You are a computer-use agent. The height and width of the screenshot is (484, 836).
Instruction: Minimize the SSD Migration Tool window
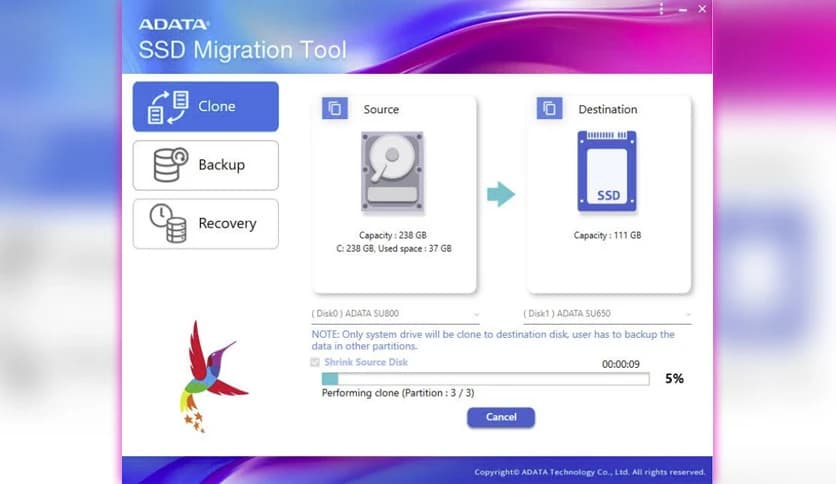click(x=682, y=10)
